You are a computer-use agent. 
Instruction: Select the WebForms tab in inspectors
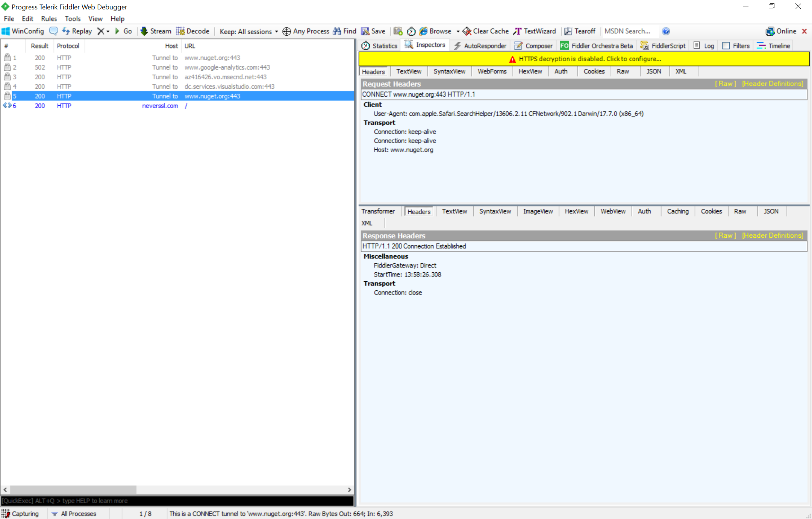491,71
